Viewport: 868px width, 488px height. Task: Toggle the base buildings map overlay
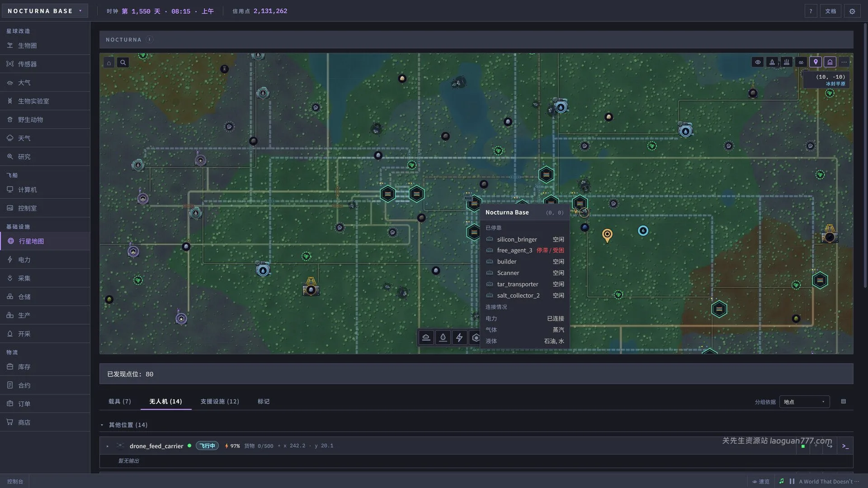click(830, 62)
